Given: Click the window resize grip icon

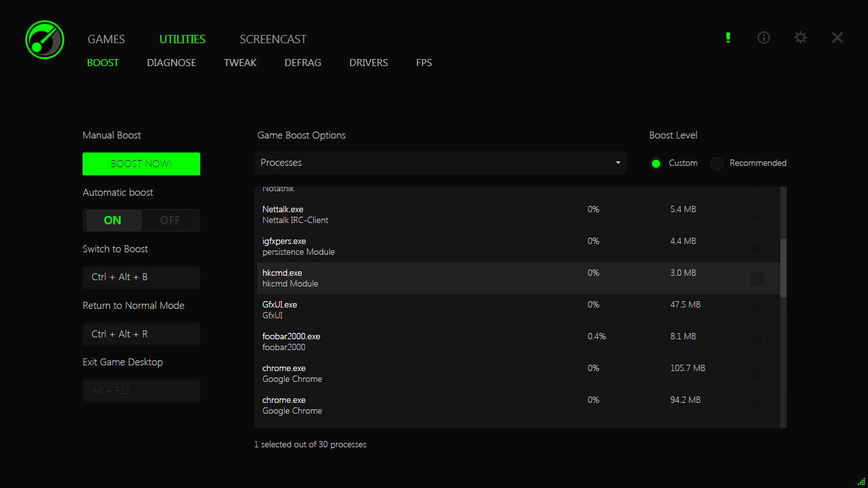Looking at the screenshot, I should click(x=861, y=481).
